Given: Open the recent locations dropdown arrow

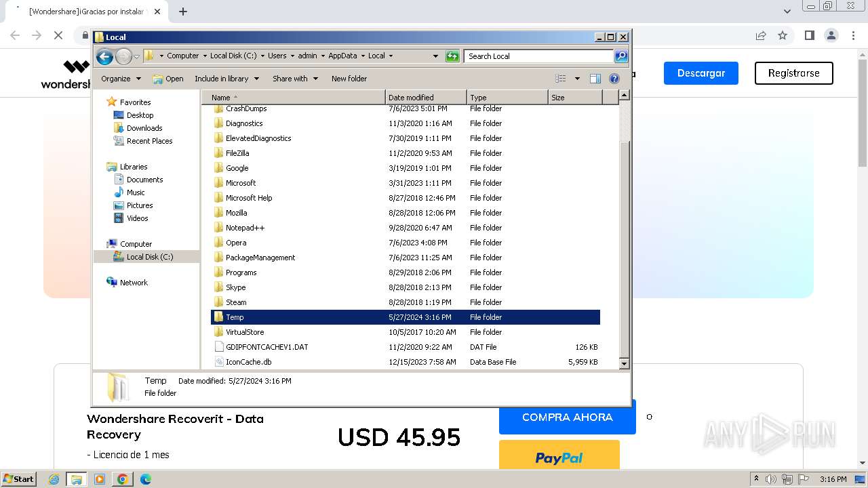Looking at the screenshot, I should pyautogui.click(x=136, y=56).
